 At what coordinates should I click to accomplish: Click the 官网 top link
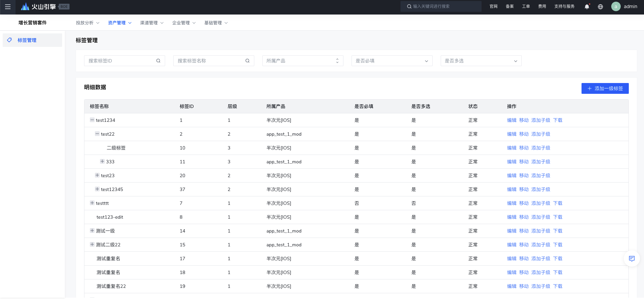(493, 6)
